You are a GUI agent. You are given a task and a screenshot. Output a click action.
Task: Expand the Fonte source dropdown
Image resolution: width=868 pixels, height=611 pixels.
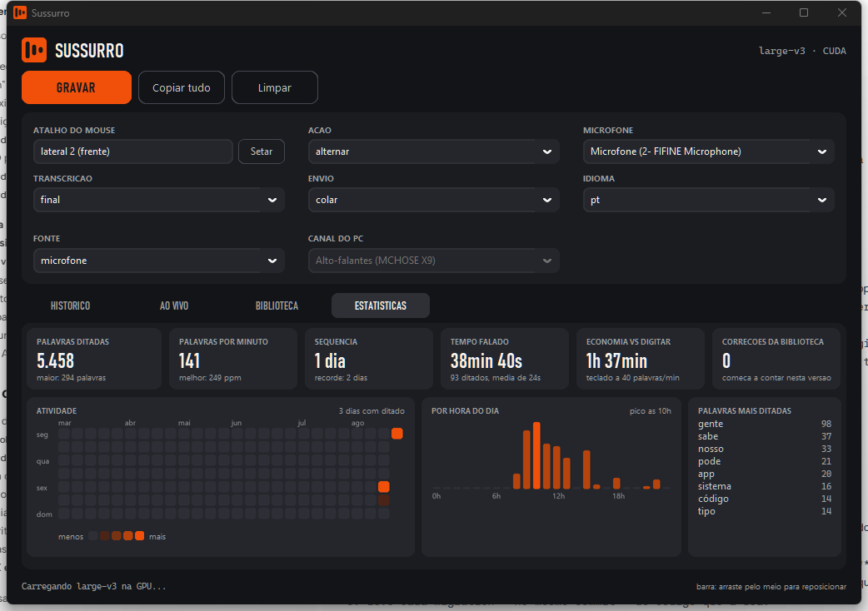(x=159, y=261)
